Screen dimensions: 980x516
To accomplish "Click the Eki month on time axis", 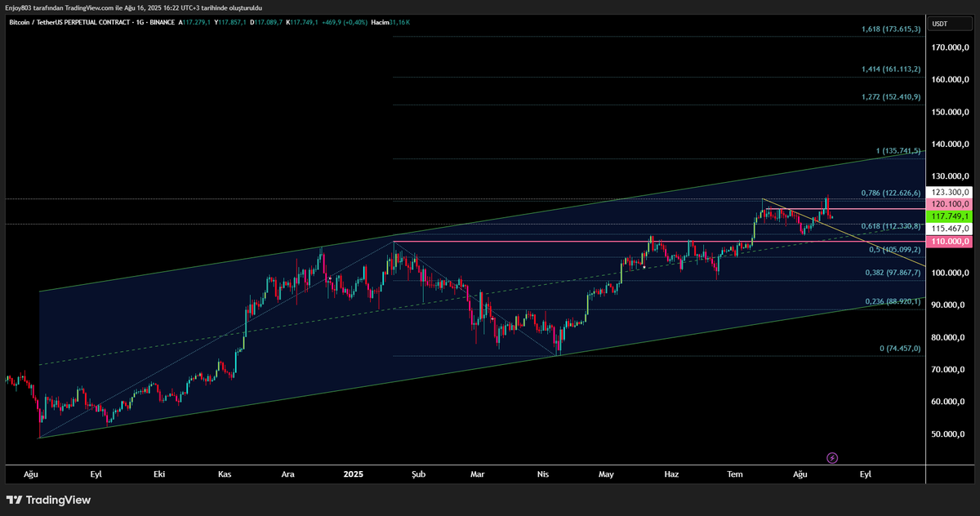I will pos(159,474).
